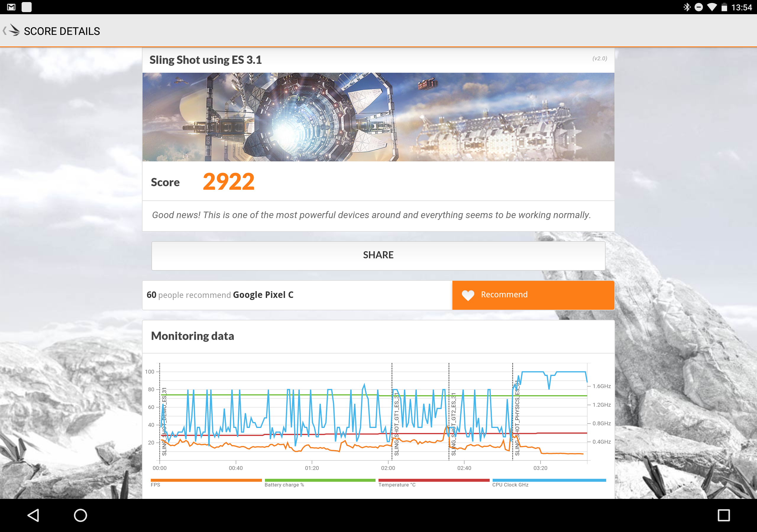Screen dimensions: 757x532
Task: Tap the SLING_SHOT_PHYSICS chart marker
Action: 517,419
